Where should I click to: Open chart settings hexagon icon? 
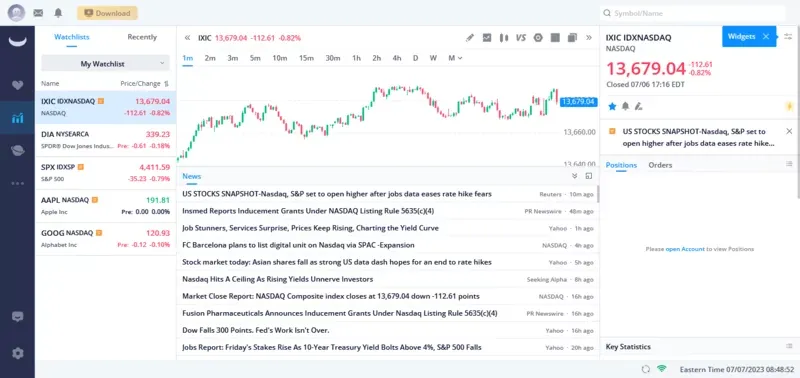pyautogui.click(x=538, y=37)
